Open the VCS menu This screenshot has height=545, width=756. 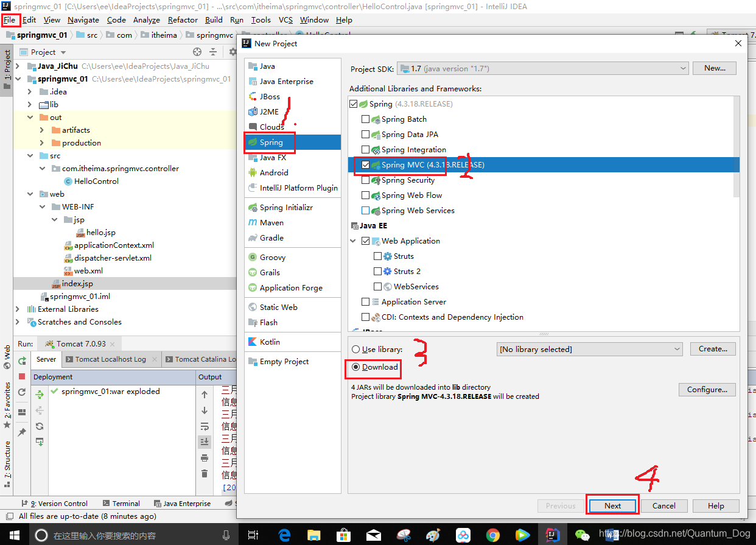[x=285, y=19]
